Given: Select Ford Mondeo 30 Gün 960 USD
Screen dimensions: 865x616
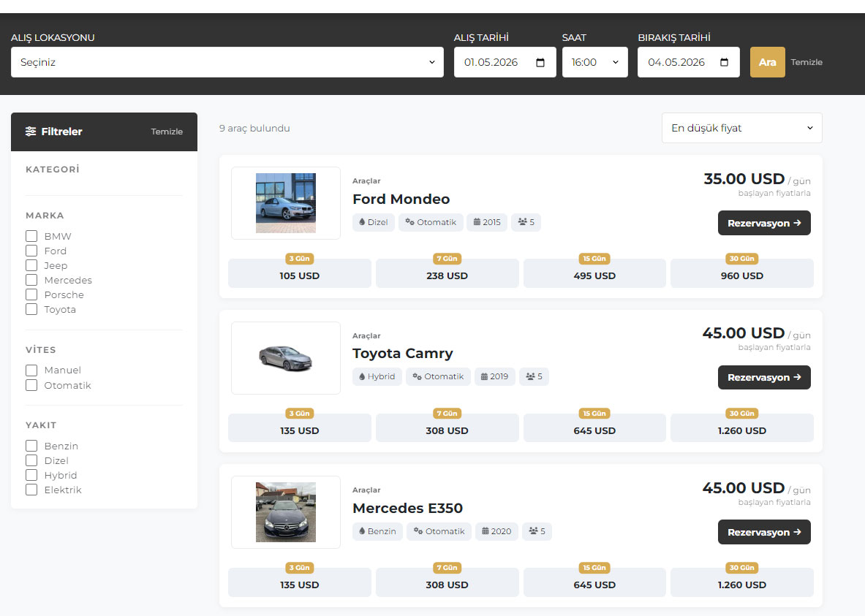Looking at the screenshot, I should point(742,273).
